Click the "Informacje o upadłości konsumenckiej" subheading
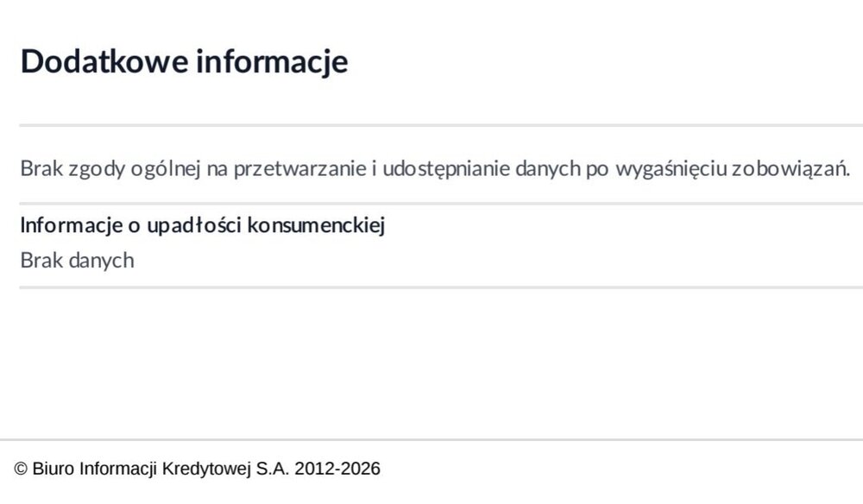863x504 pixels. coord(203,225)
